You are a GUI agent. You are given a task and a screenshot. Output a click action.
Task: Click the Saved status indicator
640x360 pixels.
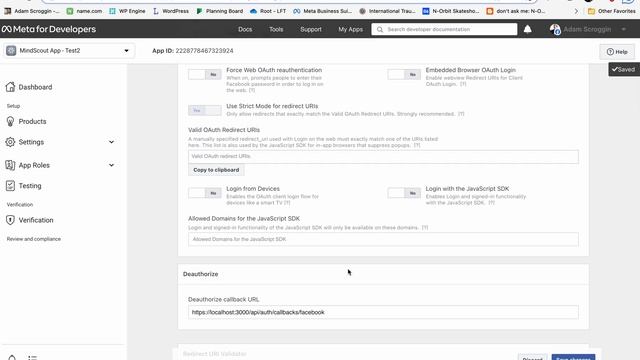[x=624, y=69]
